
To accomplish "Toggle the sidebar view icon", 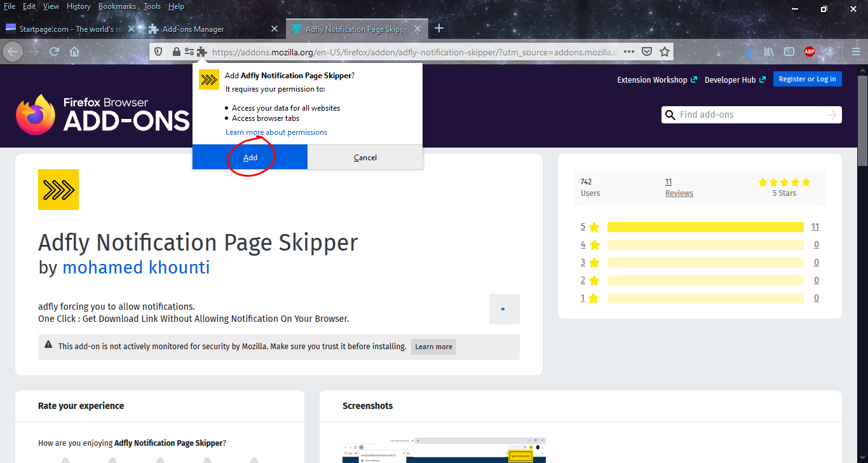I will 789,52.
